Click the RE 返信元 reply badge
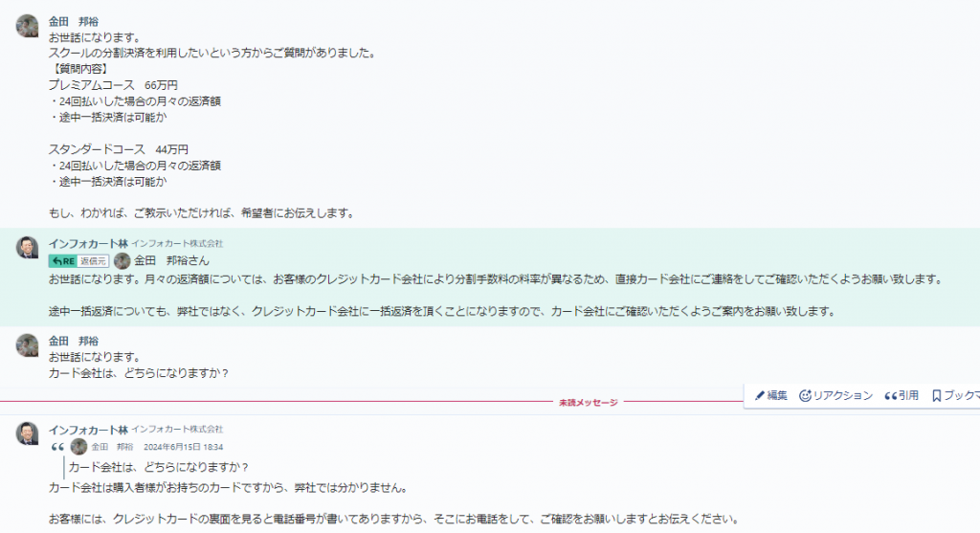 [78, 261]
